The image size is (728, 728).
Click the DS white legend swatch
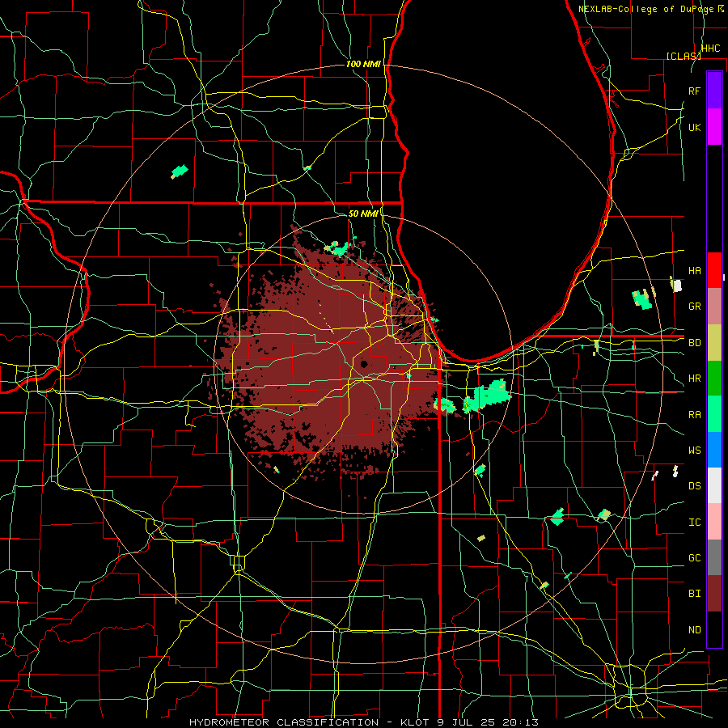pyautogui.click(x=714, y=485)
